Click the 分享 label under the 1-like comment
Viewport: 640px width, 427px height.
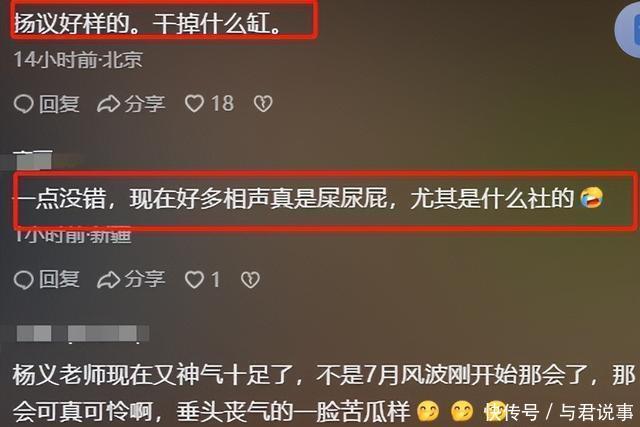coord(145,280)
